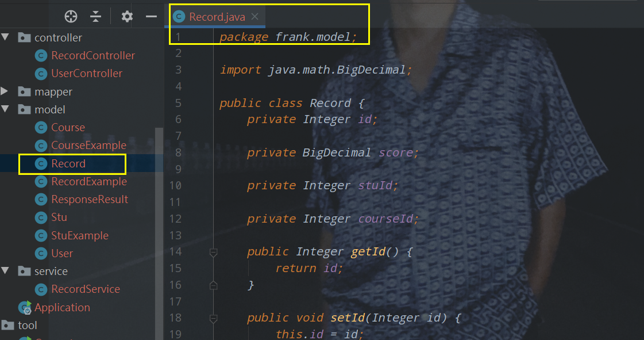Click the class icon beside RecordController
The height and width of the screenshot is (340, 644).
click(x=41, y=55)
